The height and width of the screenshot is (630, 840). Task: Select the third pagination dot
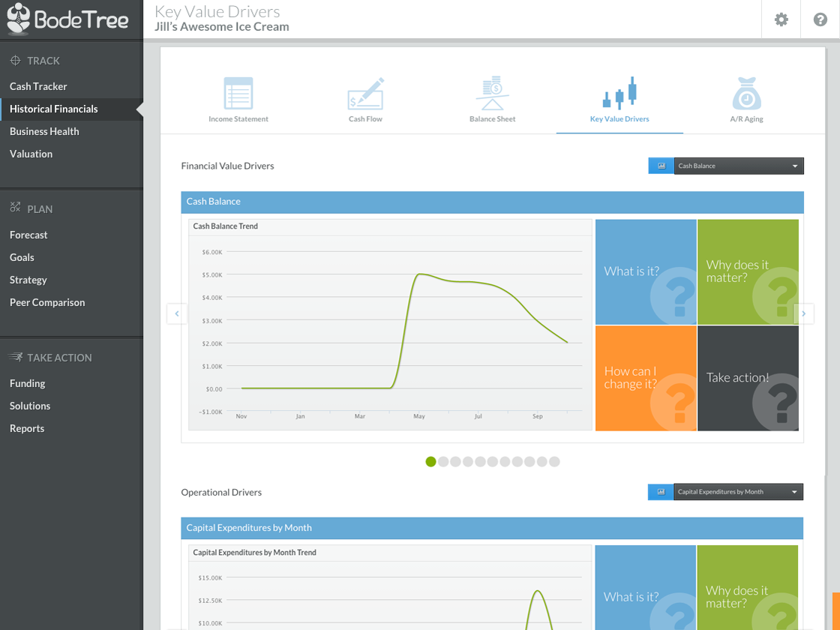click(455, 461)
